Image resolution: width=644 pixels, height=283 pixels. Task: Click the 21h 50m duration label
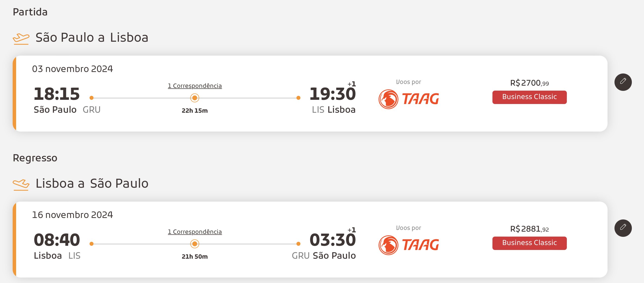[x=194, y=256]
